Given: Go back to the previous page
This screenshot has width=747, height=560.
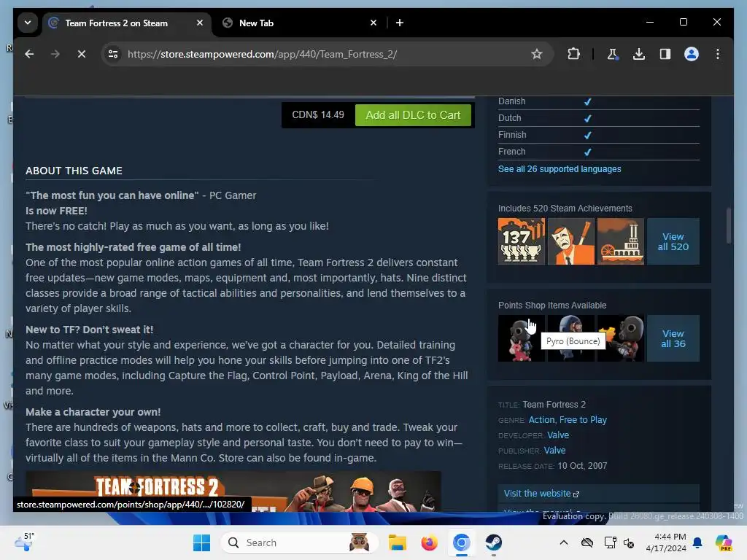Looking at the screenshot, I should coord(29,54).
